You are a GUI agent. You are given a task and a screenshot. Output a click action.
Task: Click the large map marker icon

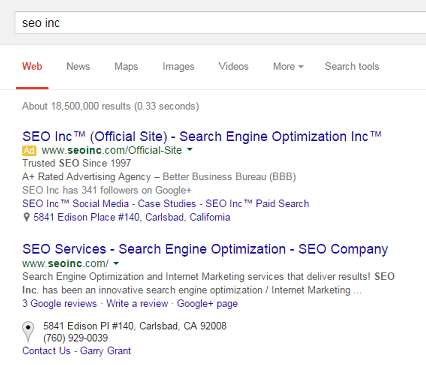point(28,332)
